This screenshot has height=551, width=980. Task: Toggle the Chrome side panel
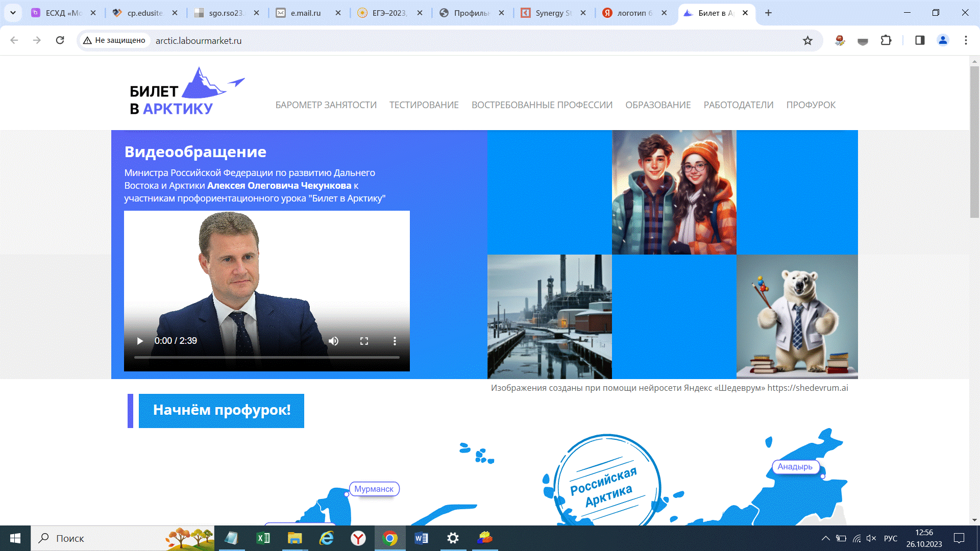click(920, 40)
